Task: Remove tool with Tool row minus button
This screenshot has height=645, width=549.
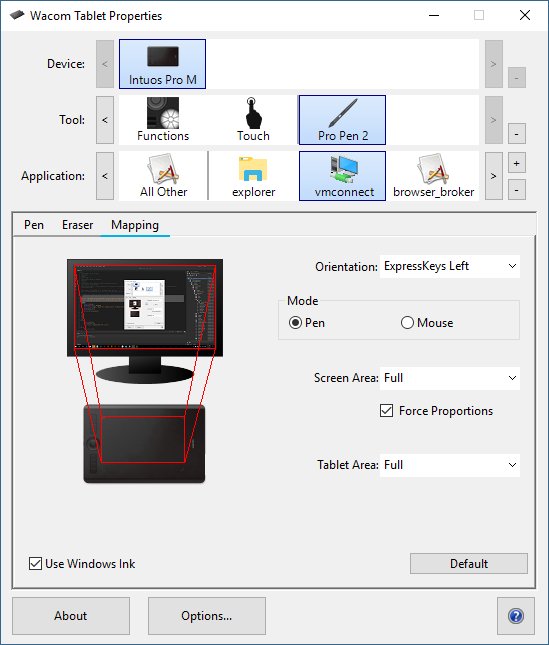Action: point(517,134)
